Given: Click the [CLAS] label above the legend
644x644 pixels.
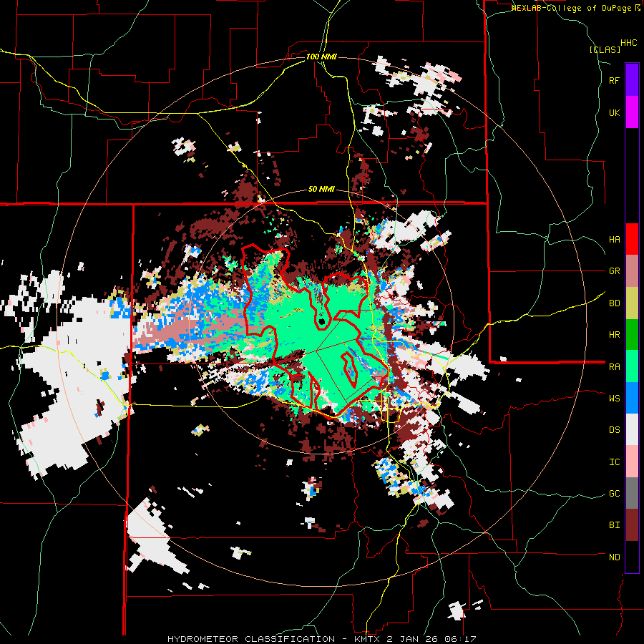Looking at the screenshot, I should point(605,49).
